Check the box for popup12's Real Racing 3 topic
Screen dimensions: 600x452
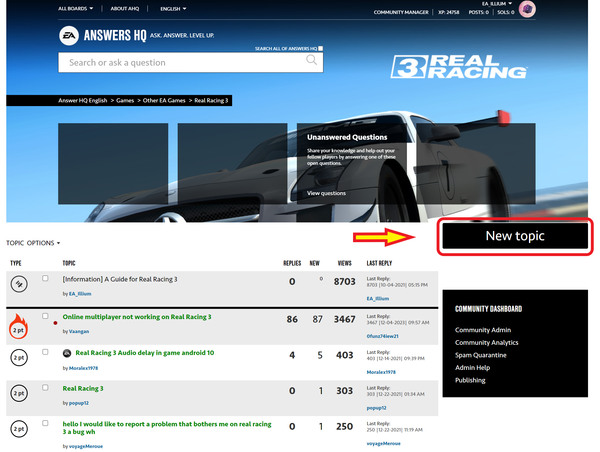pyautogui.click(x=45, y=387)
